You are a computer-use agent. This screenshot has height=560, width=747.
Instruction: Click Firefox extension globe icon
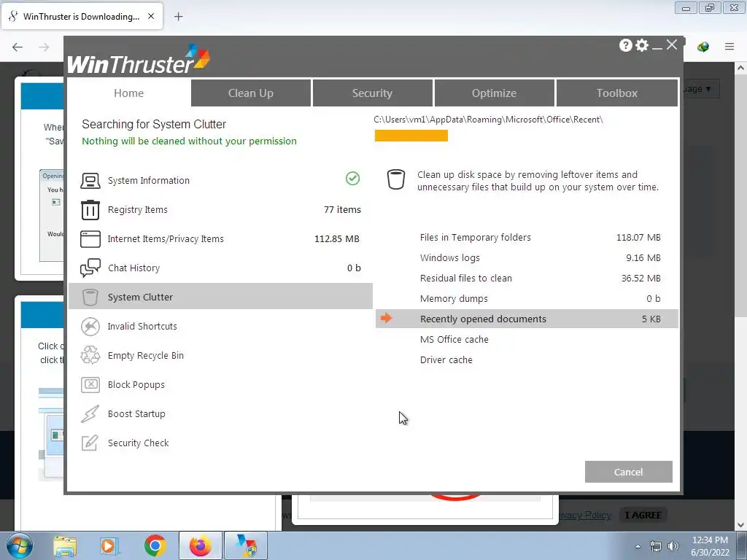[x=703, y=47]
